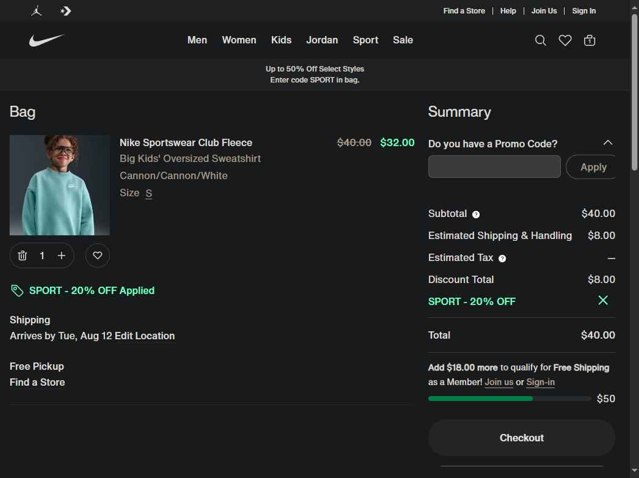The width and height of the screenshot is (639, 478).
Task: Open the Converse brand logo link
Action: click(66, 11)
